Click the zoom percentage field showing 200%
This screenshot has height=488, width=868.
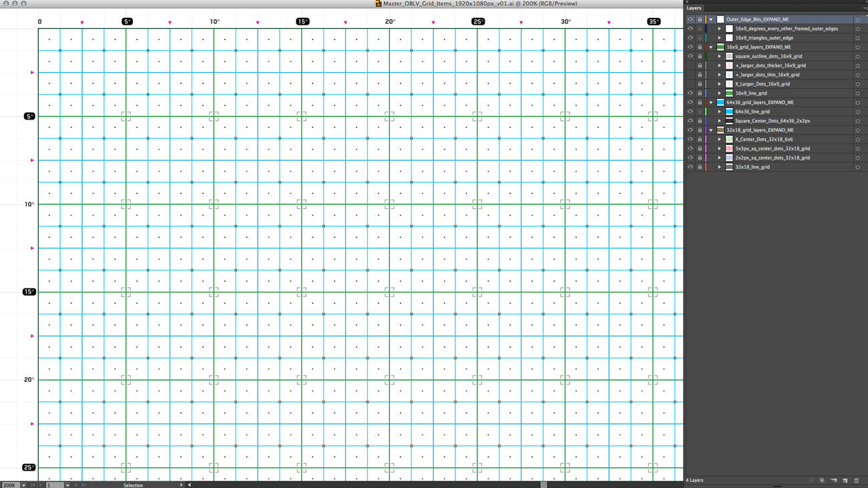click(10, 485)
